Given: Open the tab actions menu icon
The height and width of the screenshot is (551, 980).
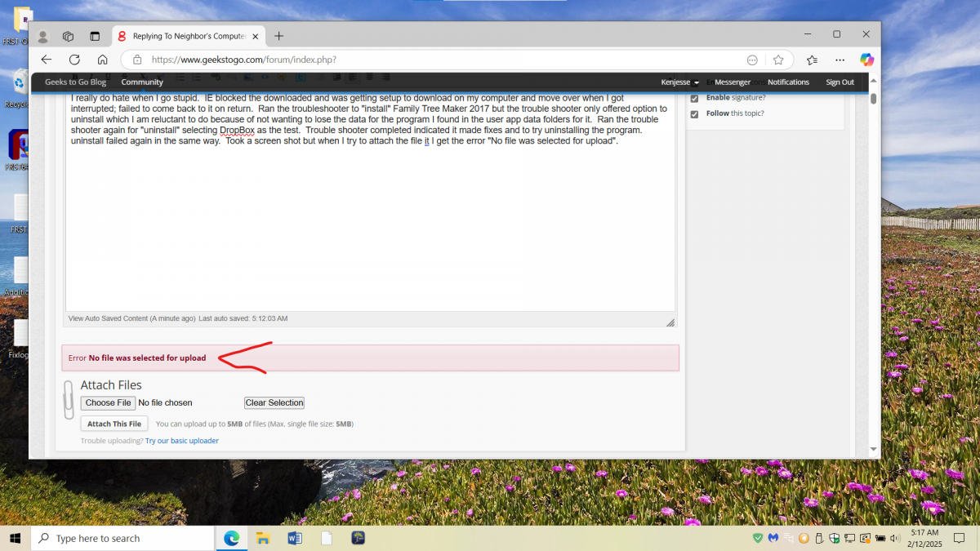Looking at the screenshot, I should (x=95, y=36).
